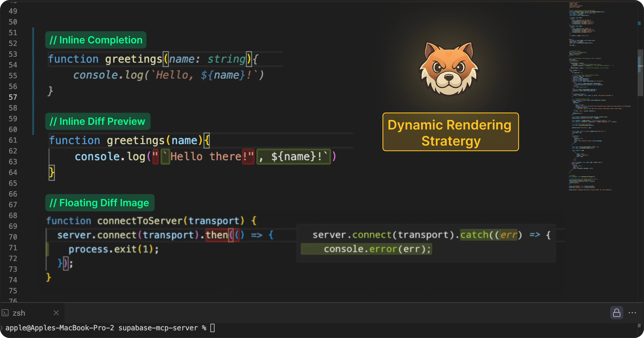Viewport: 644px width, 338px height.
Task: Close the zsh terminal tab
Action: [x=56, y=313]
